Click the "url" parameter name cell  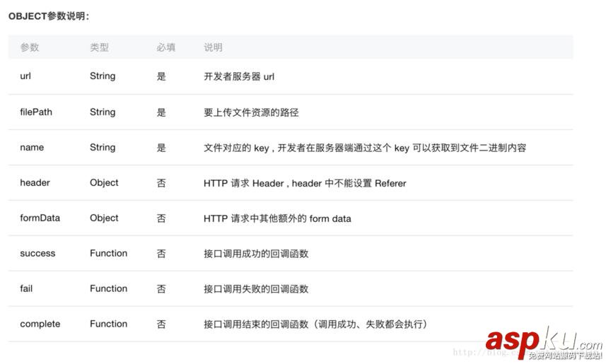[x=25, y=76]
